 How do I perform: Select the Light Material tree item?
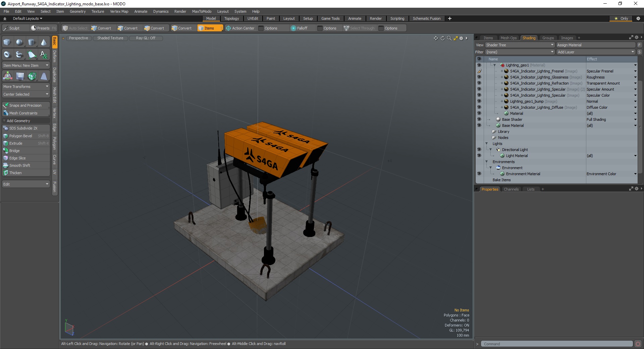pos(517,156)
